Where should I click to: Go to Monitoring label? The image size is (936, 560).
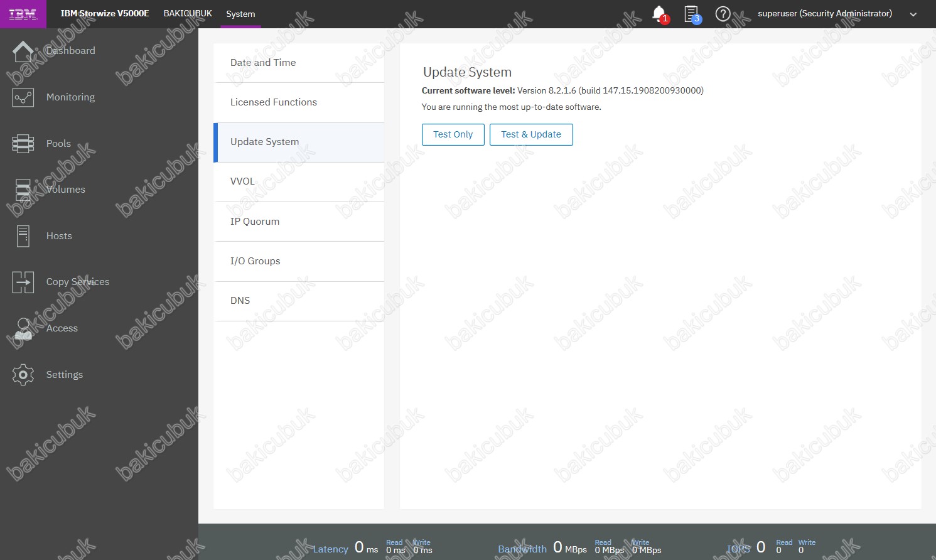pos(70,97)
